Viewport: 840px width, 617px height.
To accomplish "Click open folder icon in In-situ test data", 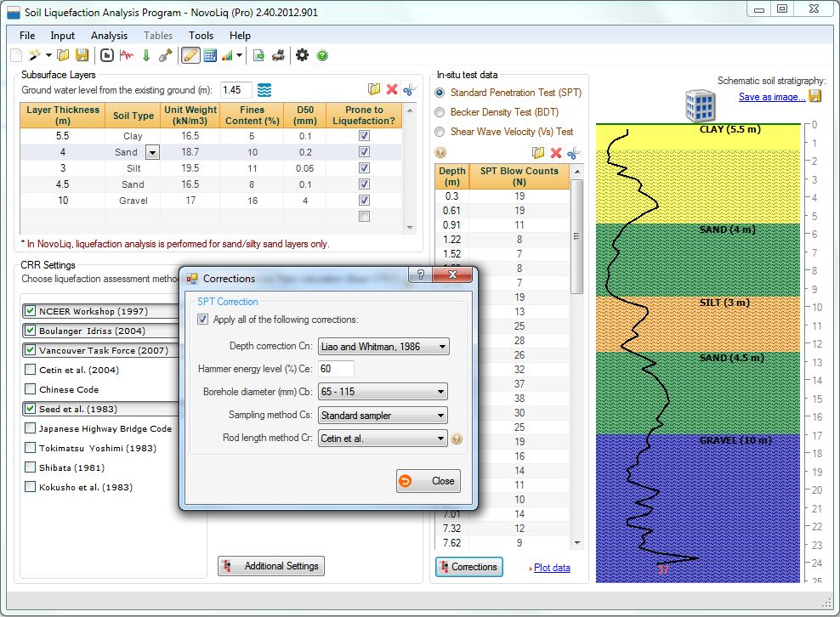I will [538, 153].
